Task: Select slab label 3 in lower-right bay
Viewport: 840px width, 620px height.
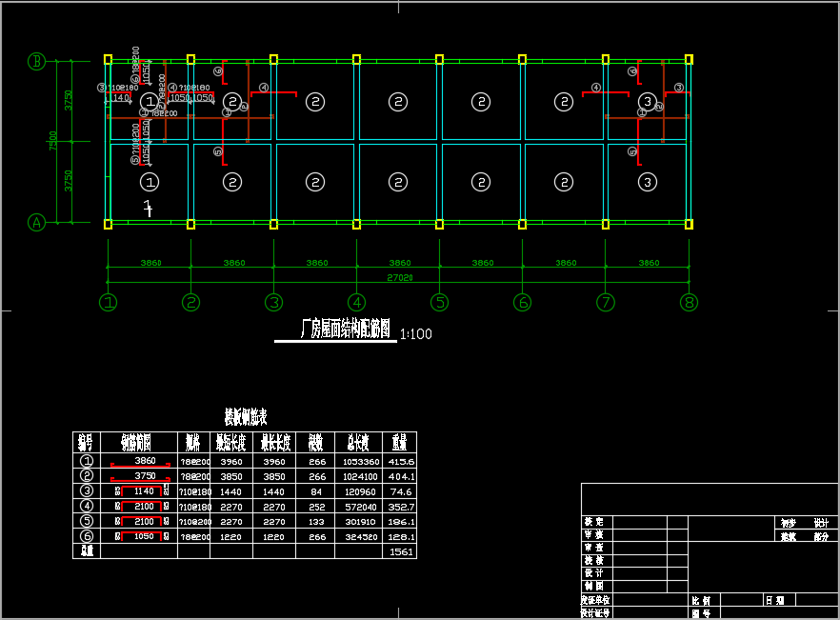Action: [x=647, y=181]
